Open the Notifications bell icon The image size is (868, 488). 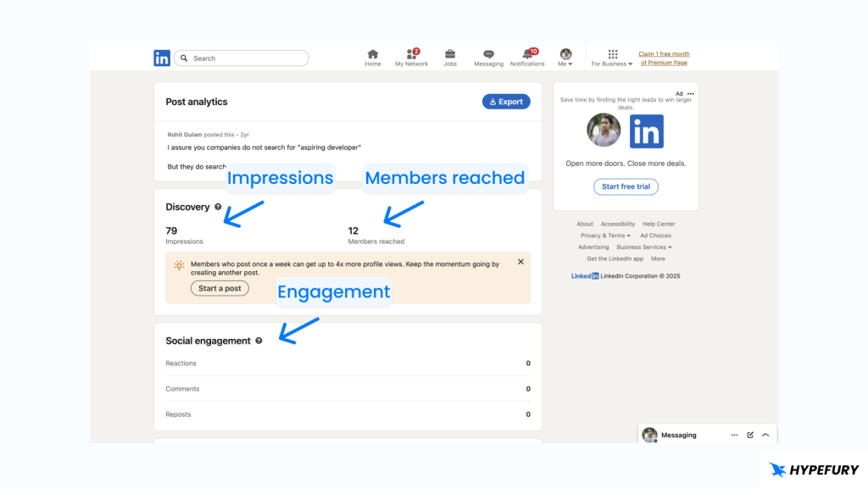click(527, 54)
